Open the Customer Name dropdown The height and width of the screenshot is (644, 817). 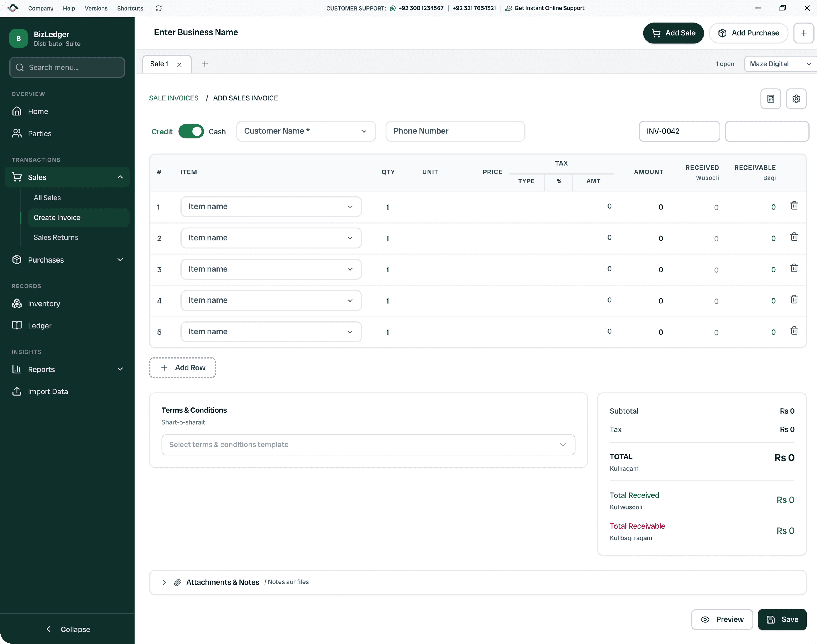click(306, 131)
